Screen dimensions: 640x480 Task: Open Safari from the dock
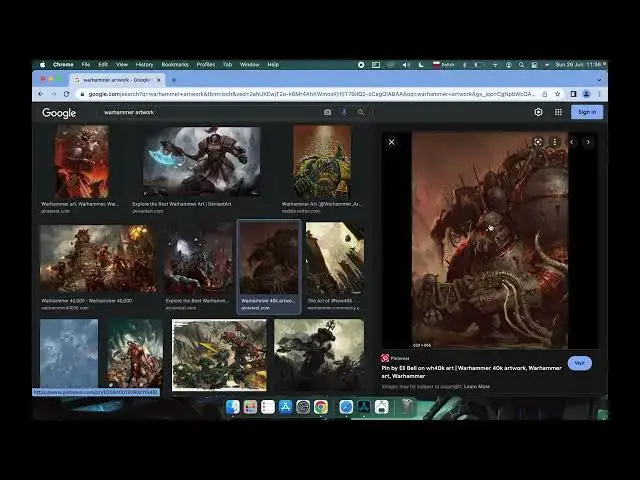(x=346, y=407)
